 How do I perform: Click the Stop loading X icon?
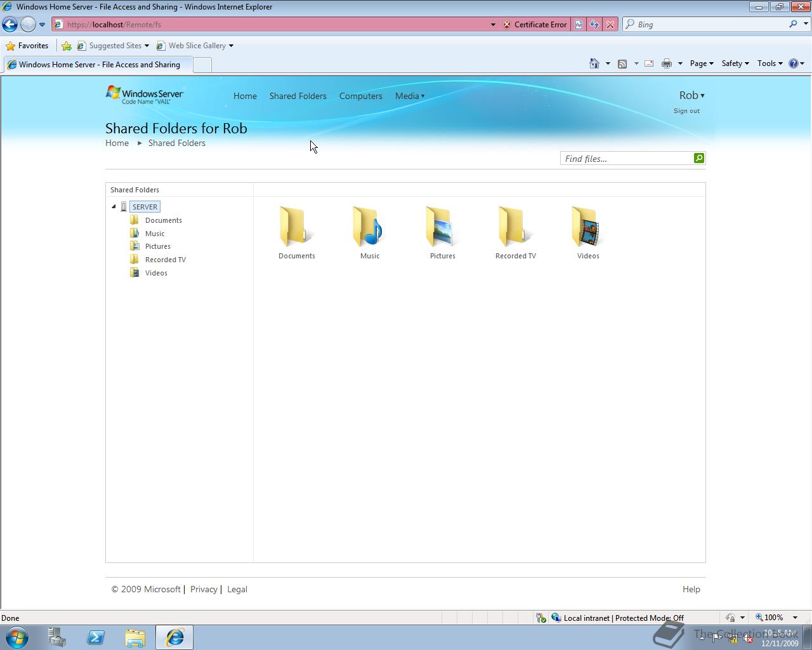click(610, 24)
